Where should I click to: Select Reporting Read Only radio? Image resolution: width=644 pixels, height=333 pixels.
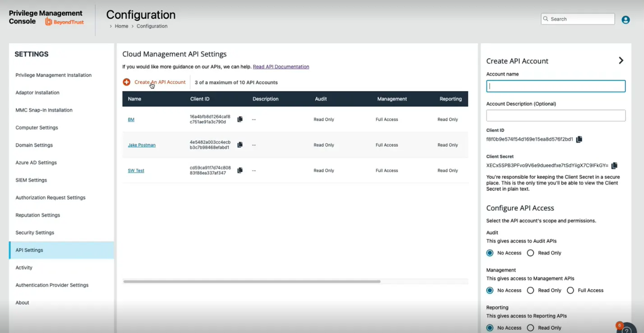[530, 328]
